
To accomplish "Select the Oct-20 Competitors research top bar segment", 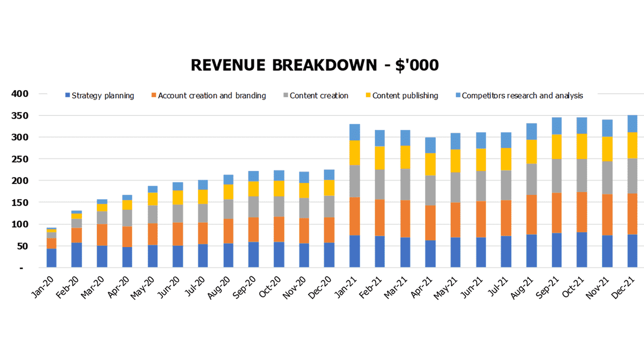I will click(x=279, y=175).
